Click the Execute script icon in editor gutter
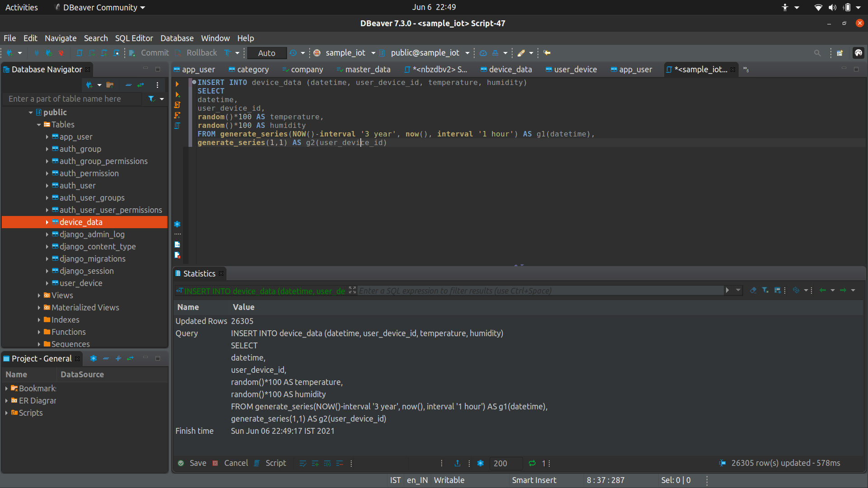The image size is (868, 488). pos(177,105)
